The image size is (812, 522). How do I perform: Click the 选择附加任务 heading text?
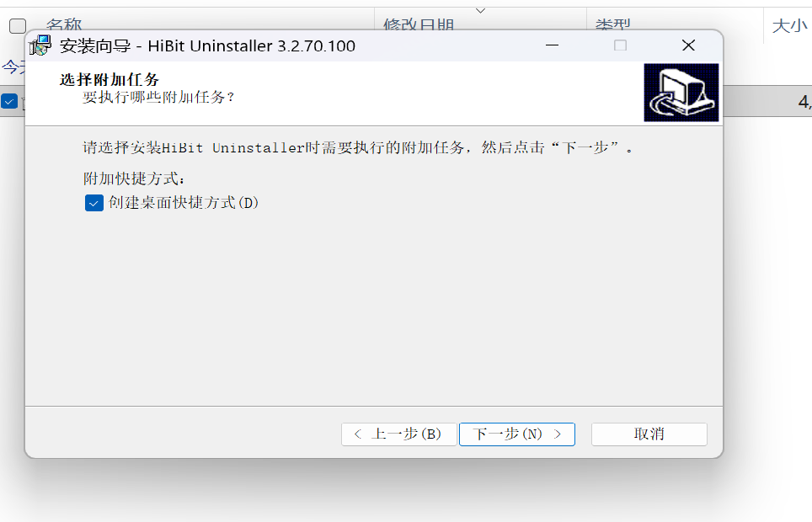pyautogui.click(x=110, y=80)
